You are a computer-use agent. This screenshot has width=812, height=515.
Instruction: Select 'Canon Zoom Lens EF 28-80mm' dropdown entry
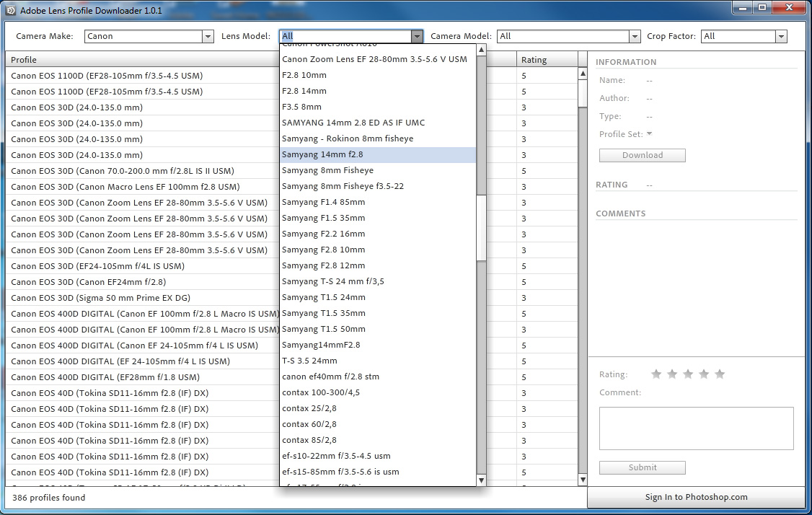click(378, 59)
